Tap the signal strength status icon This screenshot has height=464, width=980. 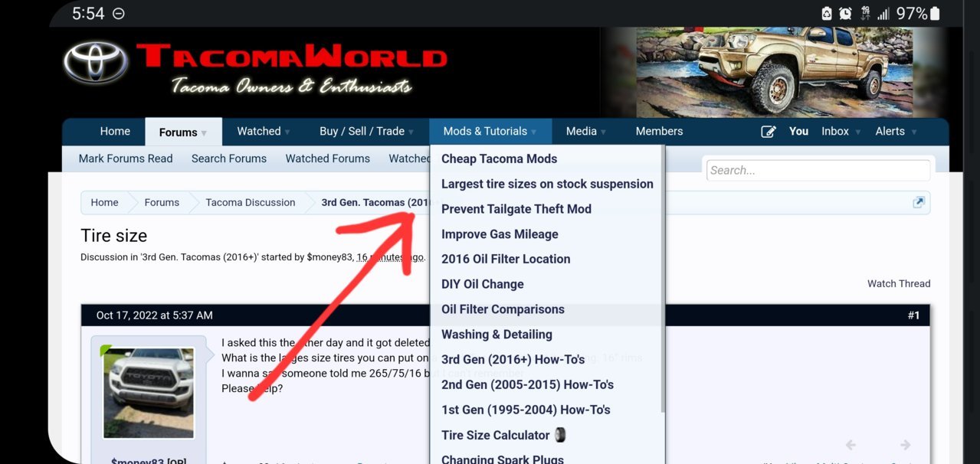point(883,14)
